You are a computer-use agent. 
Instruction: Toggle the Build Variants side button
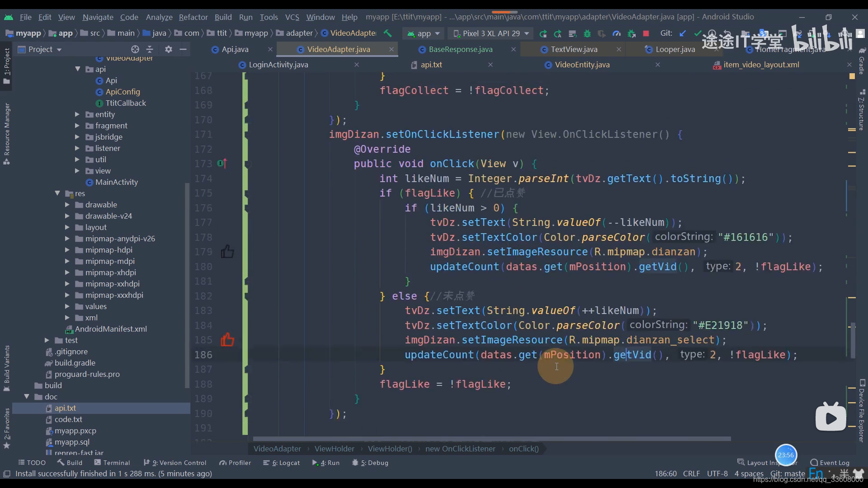(6, 368)
